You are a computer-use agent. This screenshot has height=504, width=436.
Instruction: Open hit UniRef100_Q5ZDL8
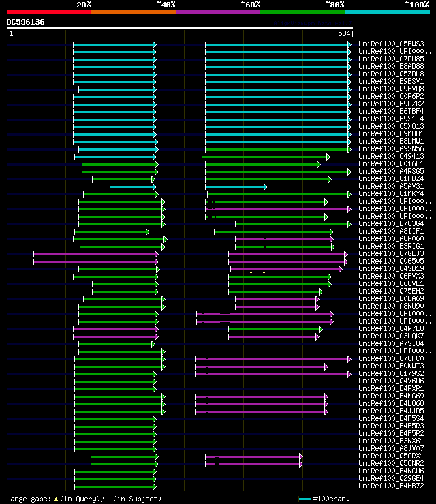pos(391,74)
